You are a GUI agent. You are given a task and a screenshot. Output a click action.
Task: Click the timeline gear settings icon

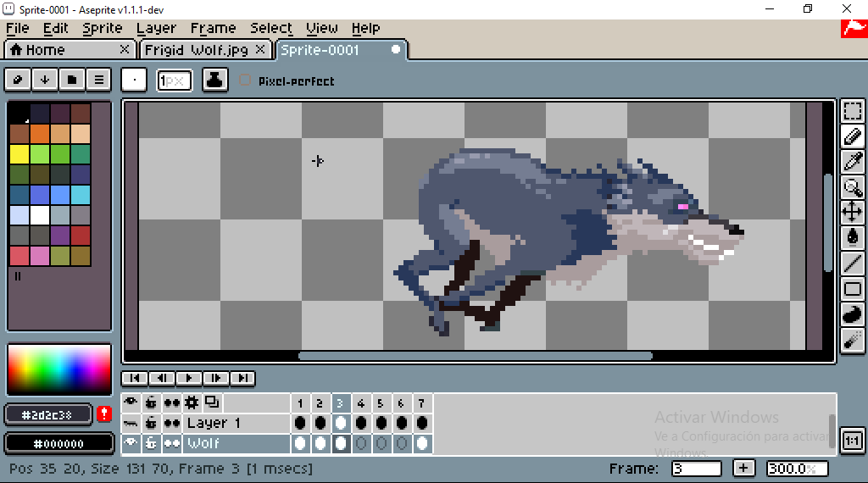(192, 402)
